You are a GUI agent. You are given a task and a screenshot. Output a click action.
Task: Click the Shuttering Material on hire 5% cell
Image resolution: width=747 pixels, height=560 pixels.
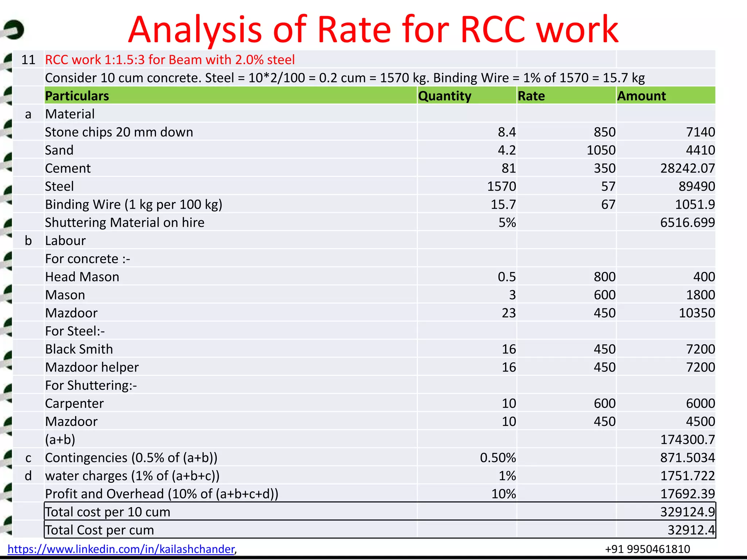(507, 222)
